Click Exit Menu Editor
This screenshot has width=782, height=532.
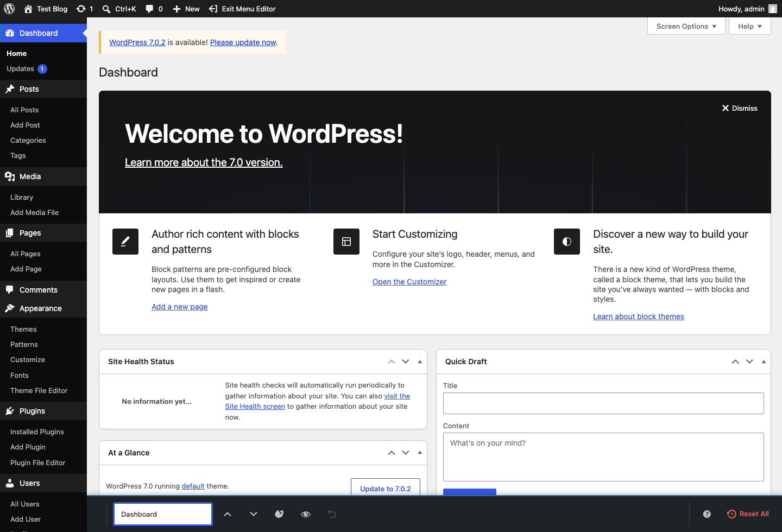pyautogui.click(x=243, y=9)
